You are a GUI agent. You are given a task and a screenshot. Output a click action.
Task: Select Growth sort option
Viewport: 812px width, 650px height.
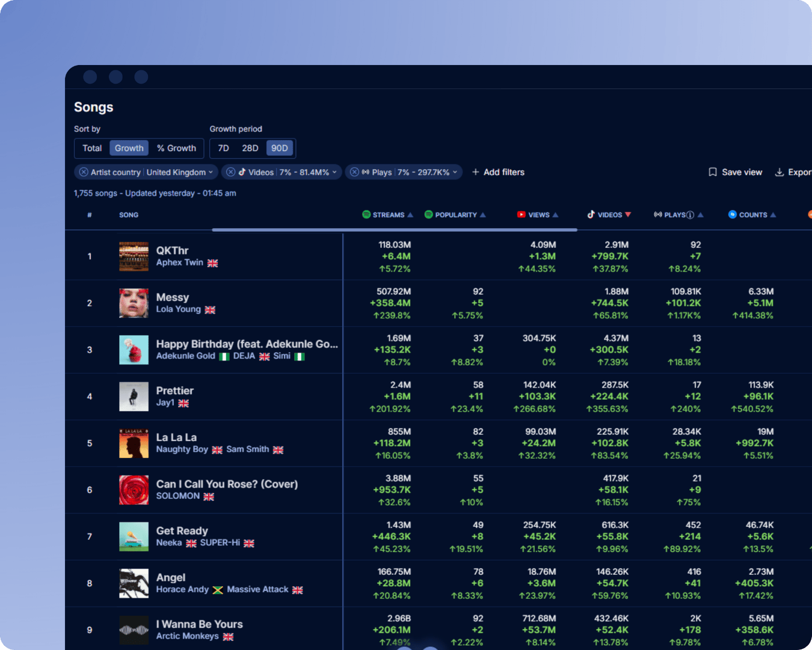click(x=129, y=148)
